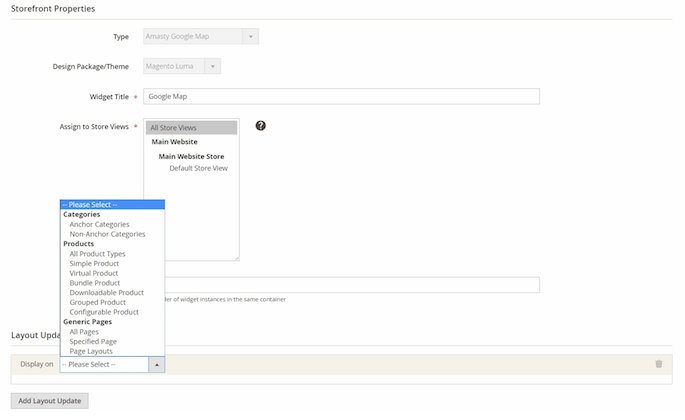Screen dimensions: 685x420
Task: Choose Bundle Product option
Action: coord(94,283)
